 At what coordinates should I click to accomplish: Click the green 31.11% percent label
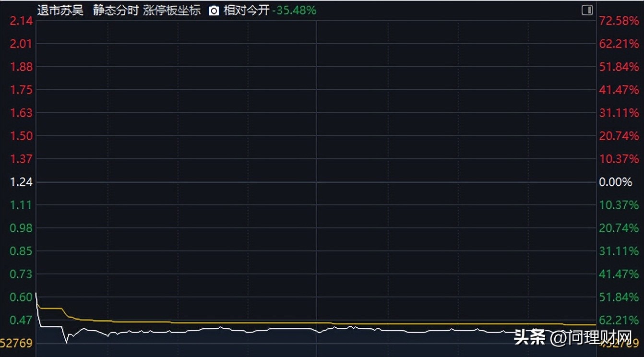[x=619, y=251]
